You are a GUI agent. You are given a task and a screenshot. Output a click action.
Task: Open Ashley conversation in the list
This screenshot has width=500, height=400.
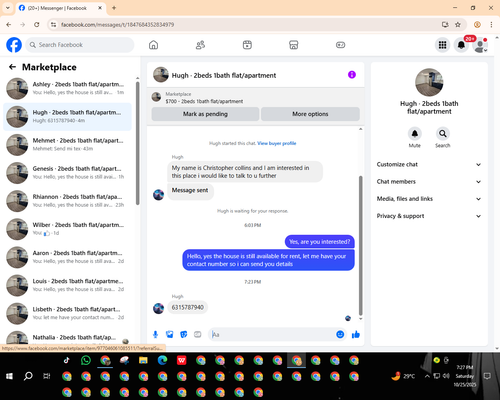[x=67, y=88]
